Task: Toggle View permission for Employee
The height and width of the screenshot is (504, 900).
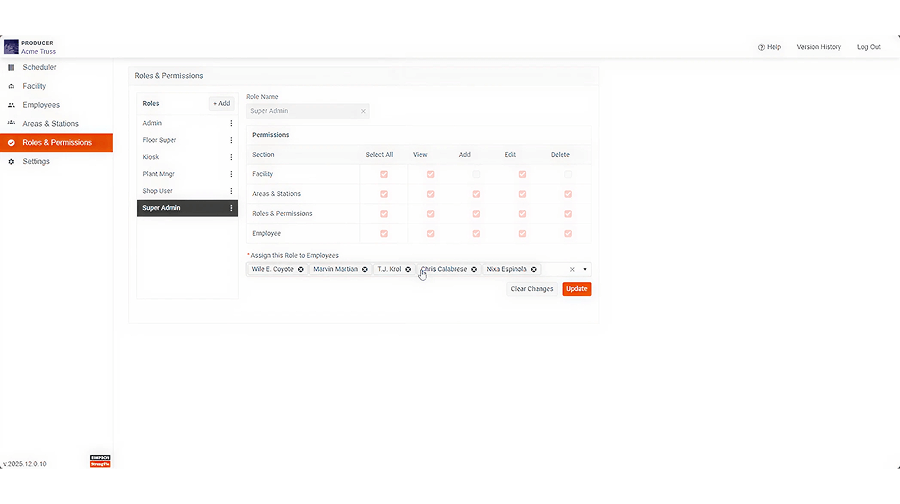Action: 430,234
